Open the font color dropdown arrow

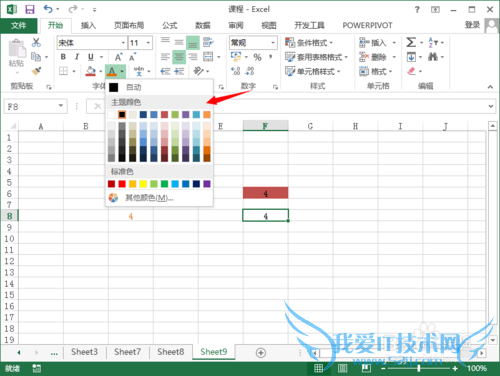click(122, 71)
